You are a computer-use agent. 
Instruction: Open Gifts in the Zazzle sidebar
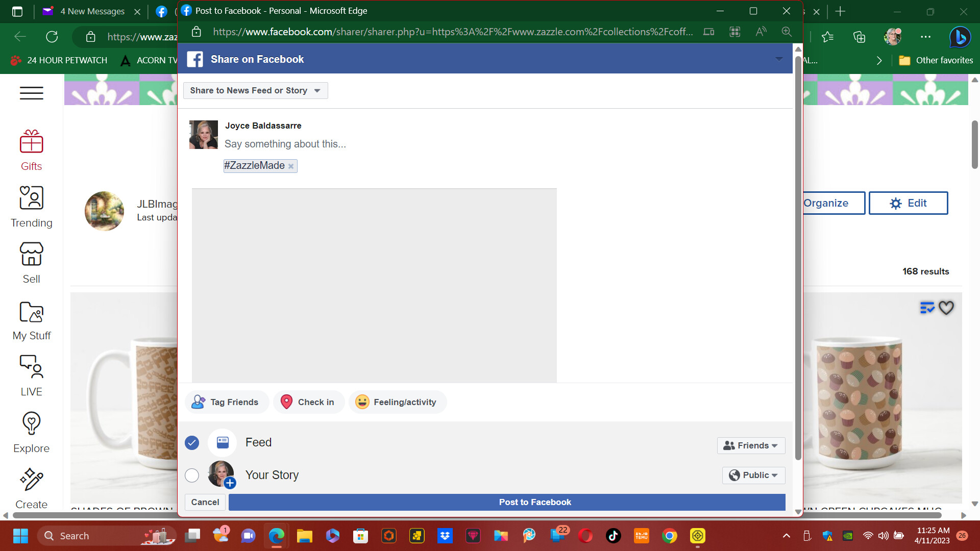[31, 151]
